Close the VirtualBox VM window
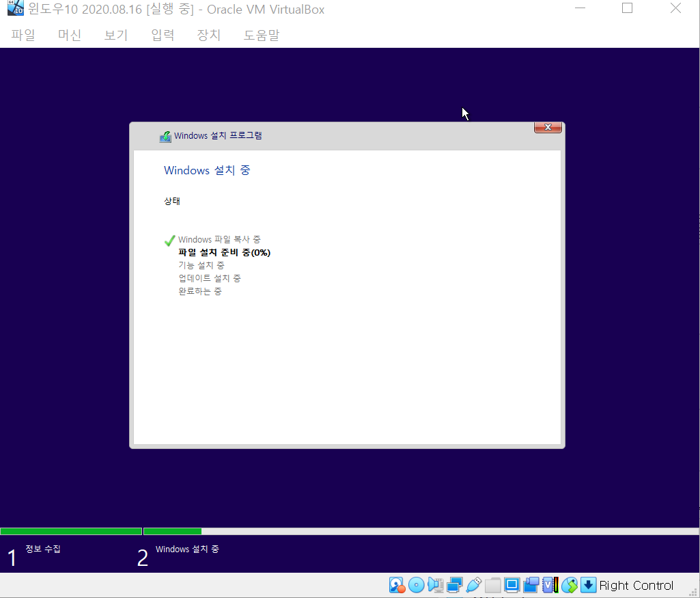Screen dimensions: 700x598 click(675, 8)
